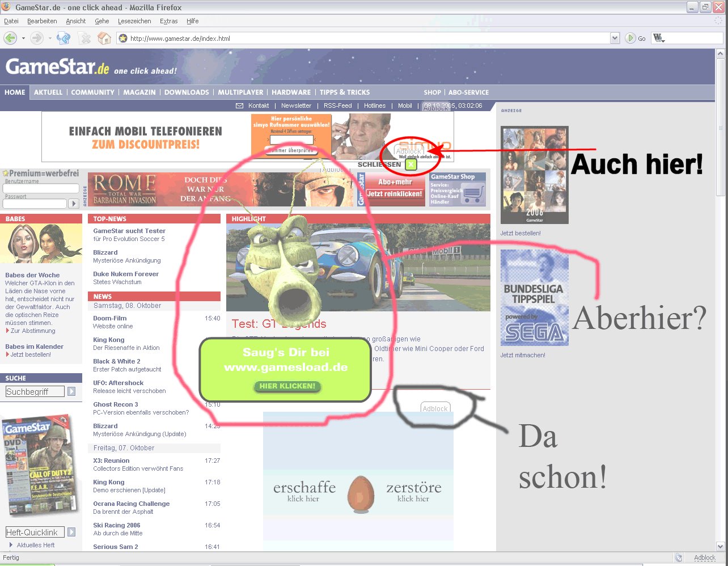Image resolution: width=728 pixels, height=566 pixels.
Task: Open the RSS-Feed link
Action: [338, 105]
